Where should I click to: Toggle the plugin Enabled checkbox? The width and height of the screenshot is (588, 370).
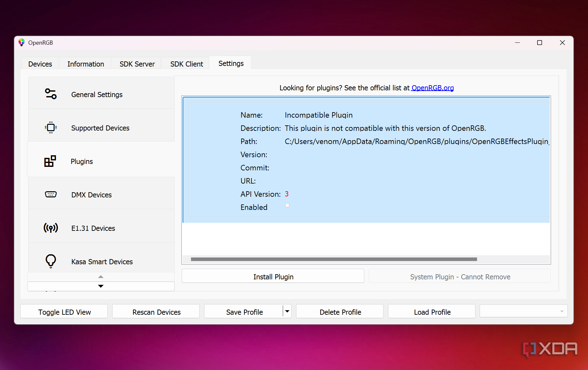pos(287,205)
